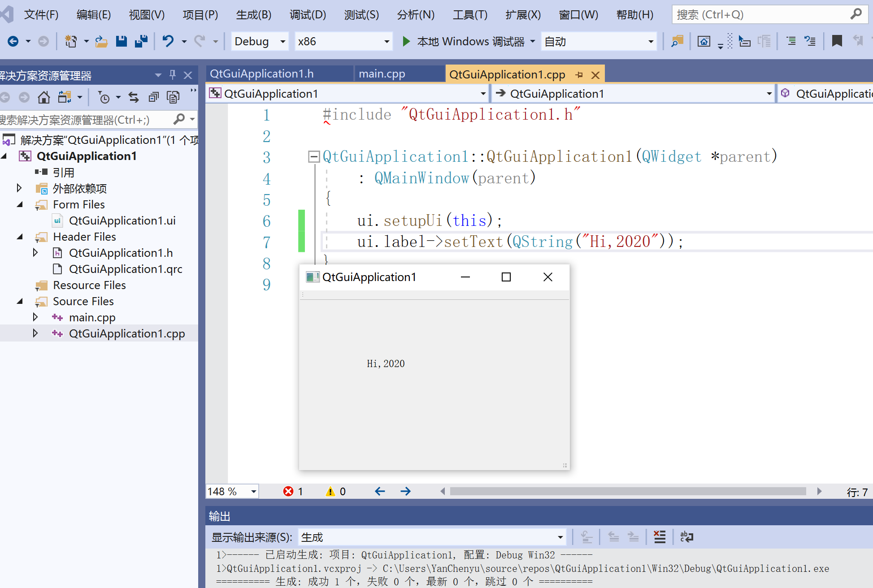Collapse the Header Files folder
Image resolution: width=873 pixels, height=588 pixels.
coord(19,237)
